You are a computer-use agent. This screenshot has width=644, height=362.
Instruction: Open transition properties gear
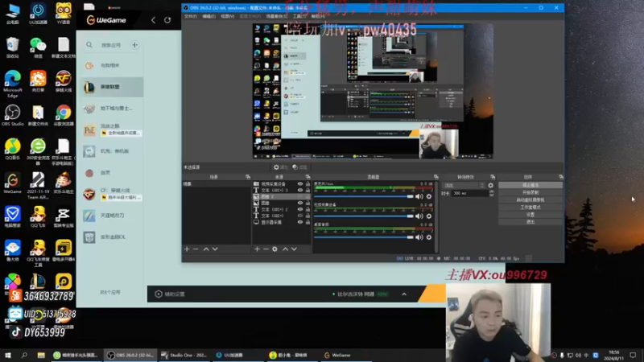click(490, 186)
